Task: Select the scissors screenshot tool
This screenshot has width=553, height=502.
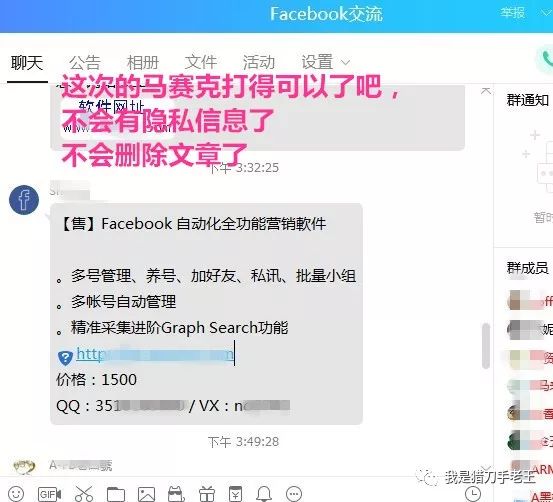Action: pyautogui.click(x=84, y=494)
